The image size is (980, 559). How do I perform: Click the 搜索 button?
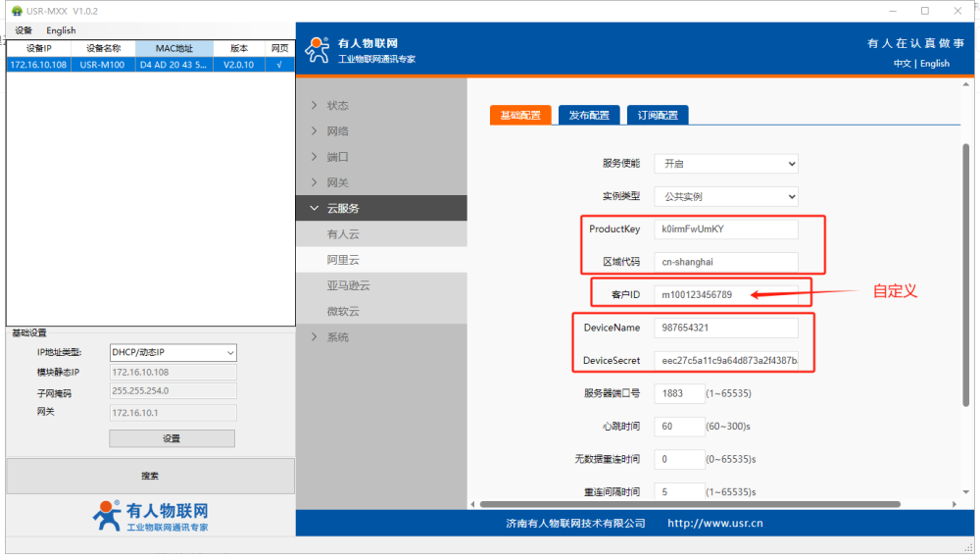pos(150,477)
